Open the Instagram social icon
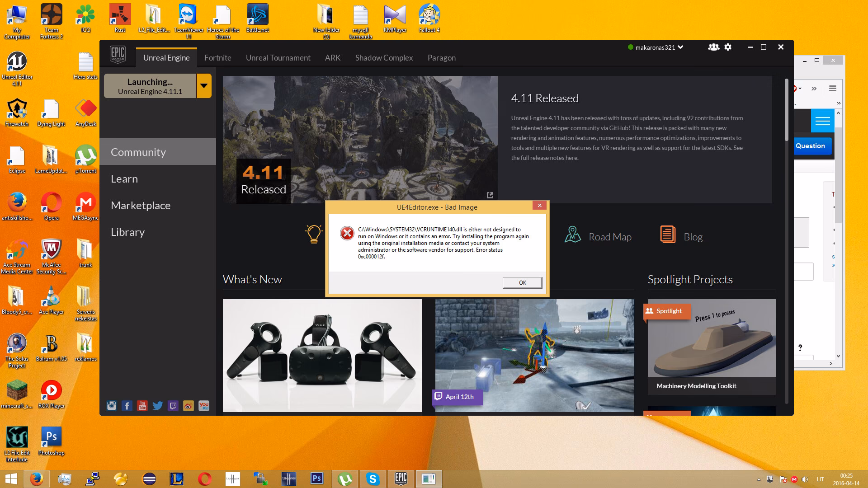The height and width of the screenshot is (488, 868). tap(112, 406)
